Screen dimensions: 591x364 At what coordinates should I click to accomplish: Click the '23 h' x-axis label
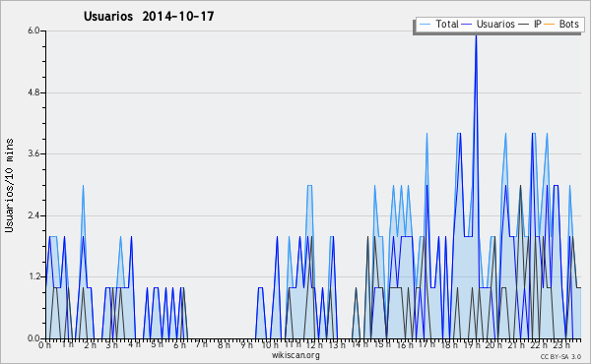pyautogui.click(x=560, y=344)
